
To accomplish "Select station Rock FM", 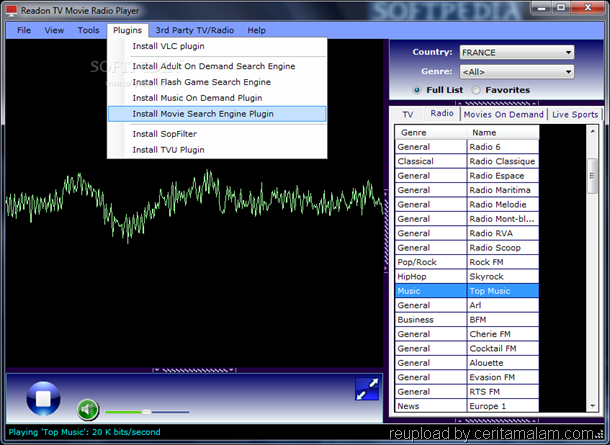I will point(503,262).
